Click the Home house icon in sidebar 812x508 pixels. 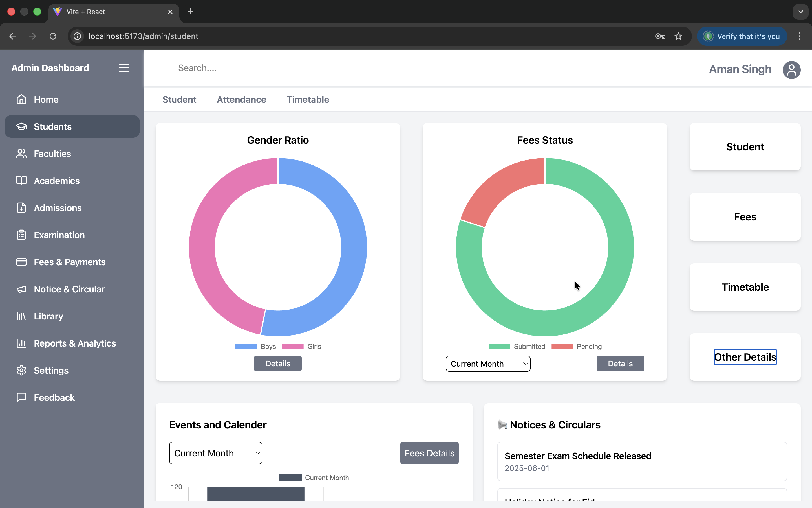point(21,99)
